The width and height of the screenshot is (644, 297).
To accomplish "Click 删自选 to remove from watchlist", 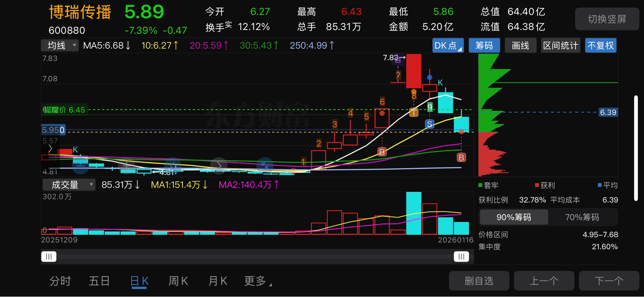I will [x=479, y=281].
